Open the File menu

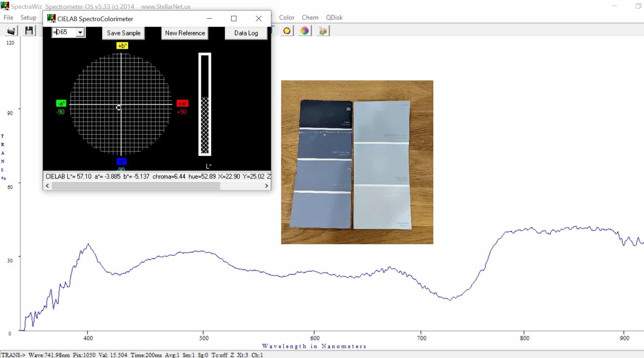click(8, 18)
